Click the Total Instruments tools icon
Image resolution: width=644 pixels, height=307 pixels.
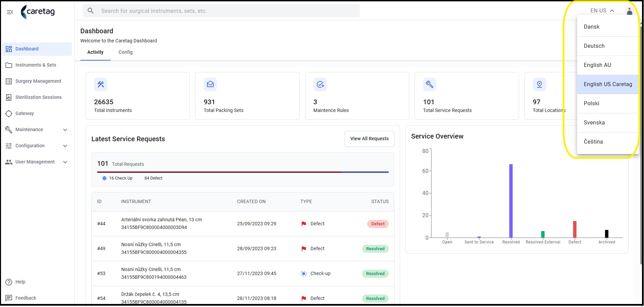click(x=101, y=84)
